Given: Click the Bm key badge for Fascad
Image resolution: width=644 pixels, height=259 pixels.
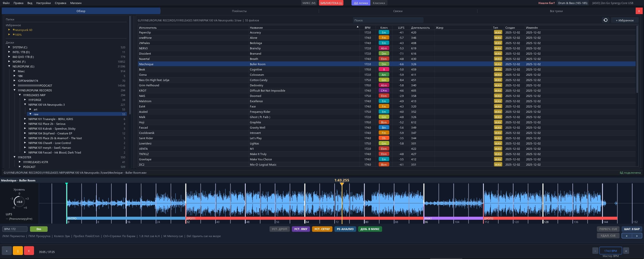Looking at the screenshot, I should (x=384, y=128).
